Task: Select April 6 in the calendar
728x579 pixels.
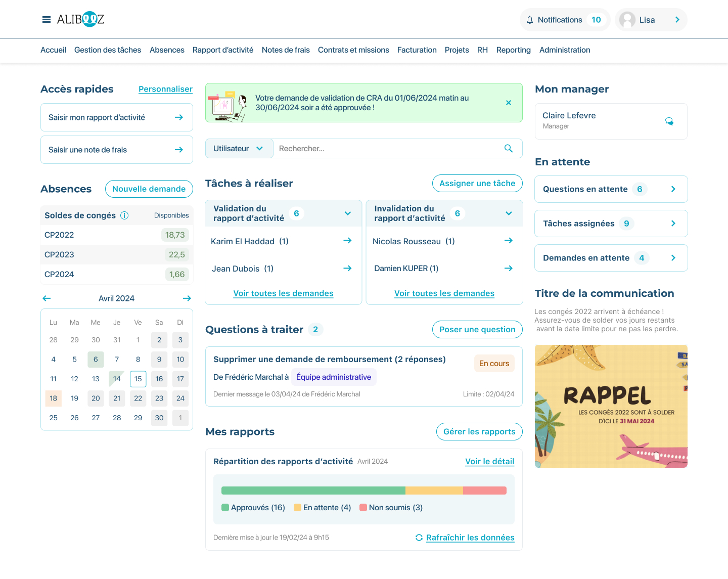Action: 96,360
